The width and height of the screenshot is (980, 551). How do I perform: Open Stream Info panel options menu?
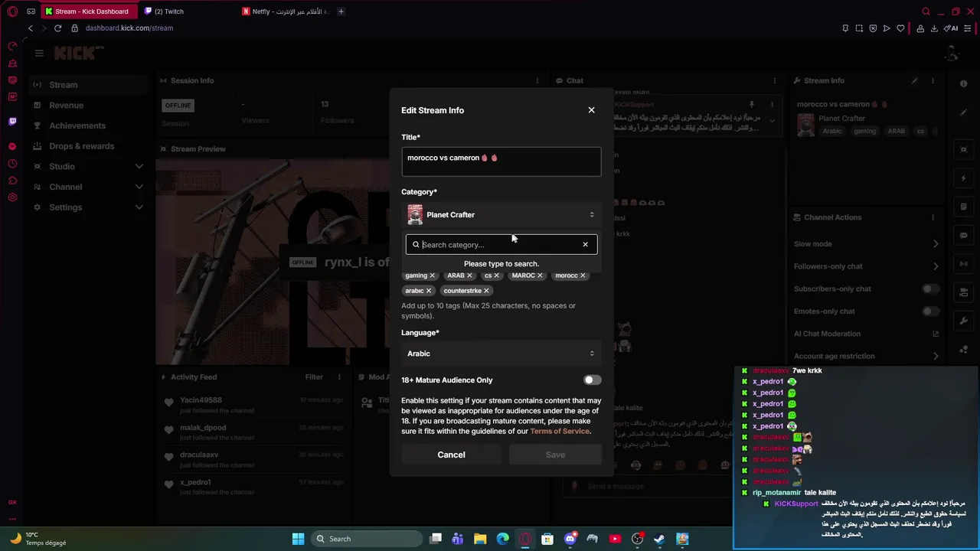pyautogui.click(x=933, y=81)
